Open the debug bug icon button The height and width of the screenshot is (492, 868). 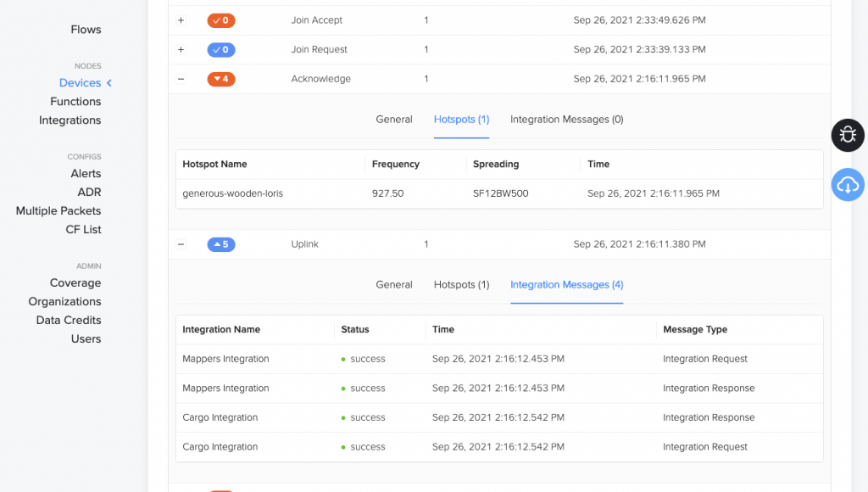(848, 135)
